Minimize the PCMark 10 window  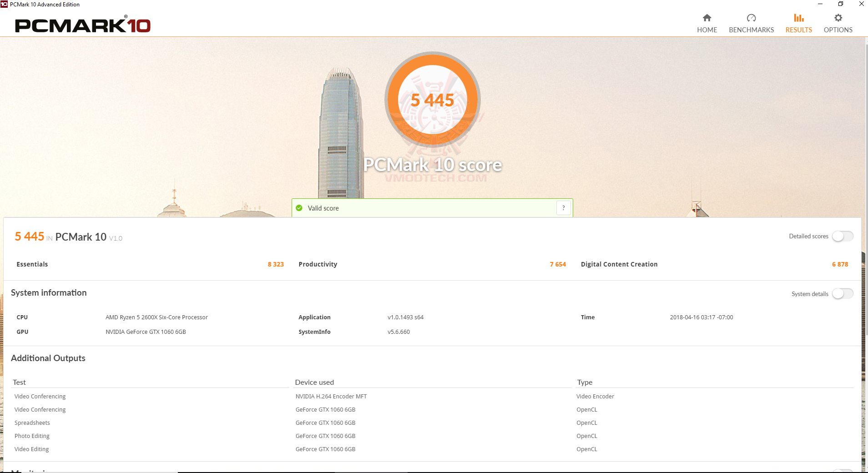tap(820, 4)
